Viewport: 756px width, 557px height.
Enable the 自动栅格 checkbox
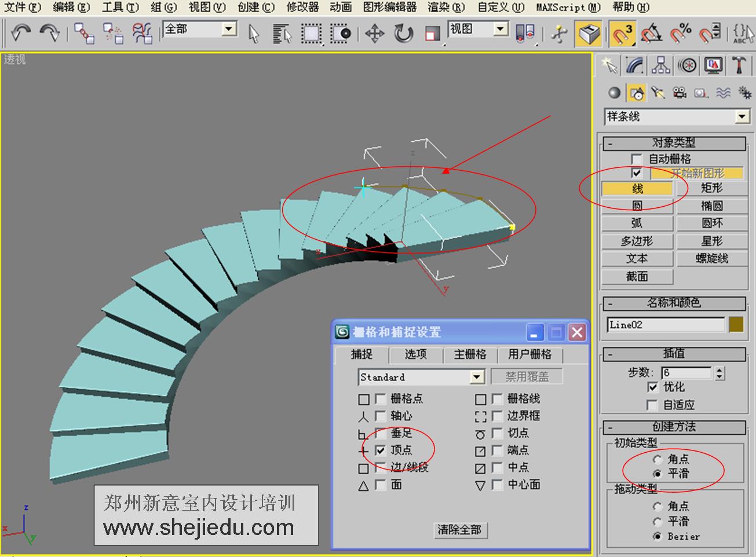pos(636,158)
